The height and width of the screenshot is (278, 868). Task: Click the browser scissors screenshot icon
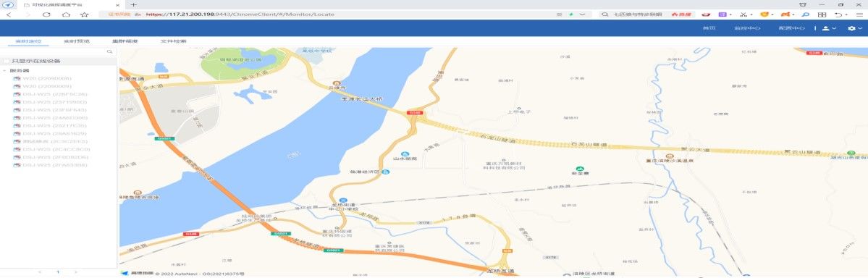(x=743, y=14)
